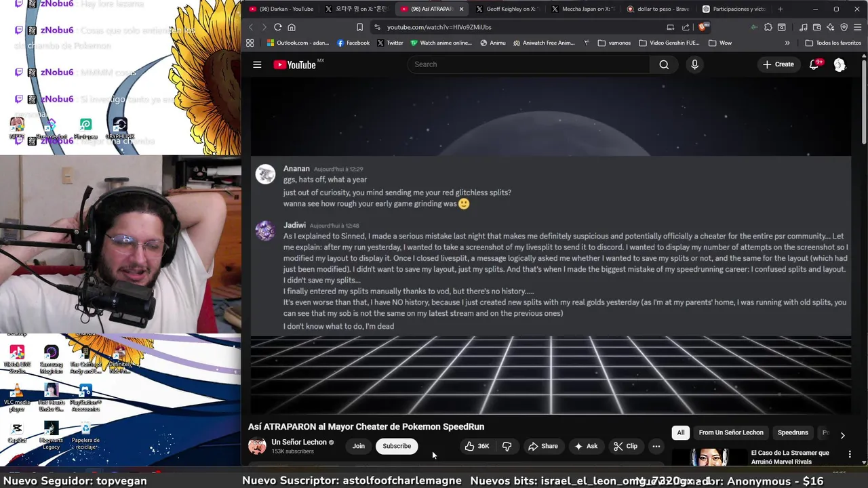
Task: Switch to Geoff Keighley on X tab
Action: 507,9
